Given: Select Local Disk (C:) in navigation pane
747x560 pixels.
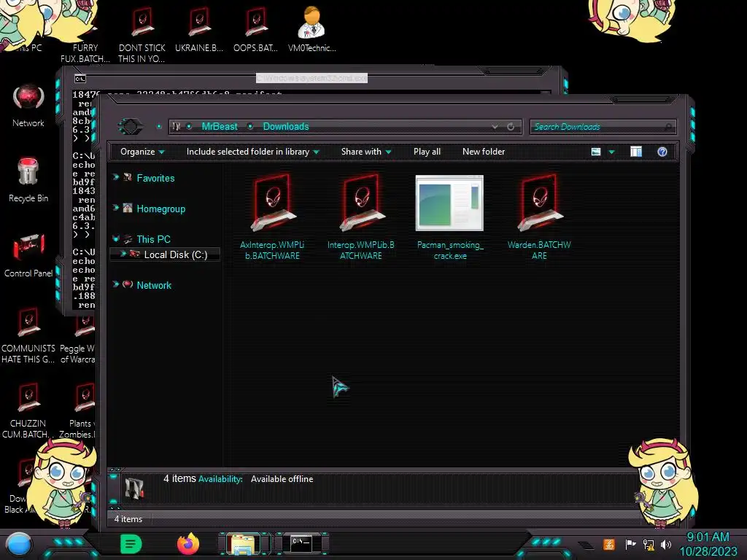Looking at the screenshot, I should point(175,254).
